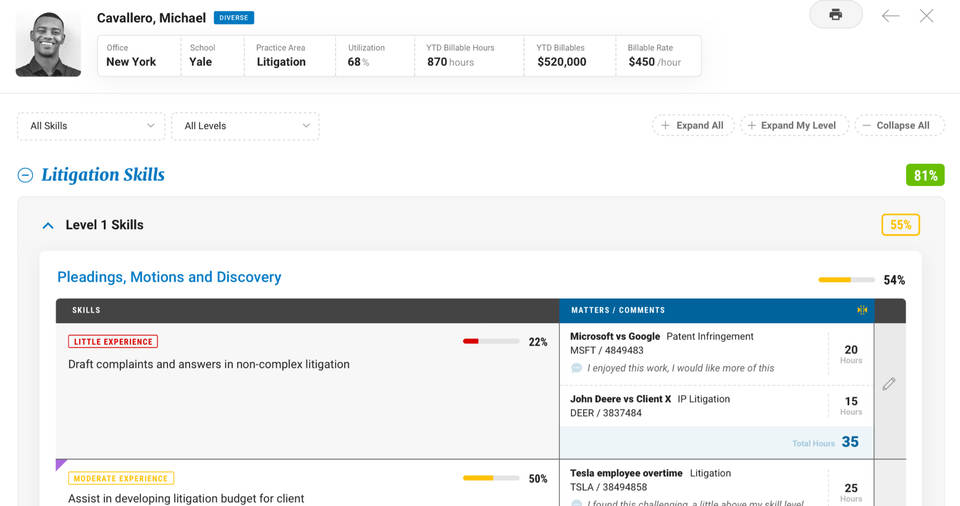Click the print icon button
The image size is (960, 506).
(x=836, y=15)
